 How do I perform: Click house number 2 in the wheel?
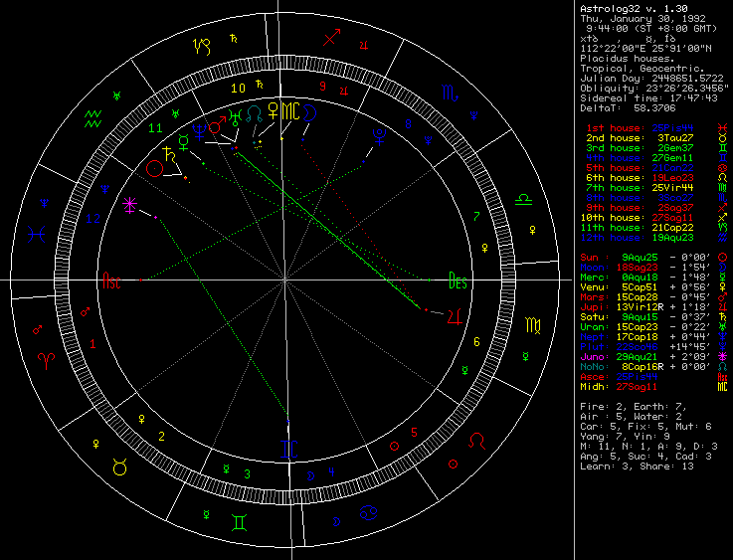(161, 436)
